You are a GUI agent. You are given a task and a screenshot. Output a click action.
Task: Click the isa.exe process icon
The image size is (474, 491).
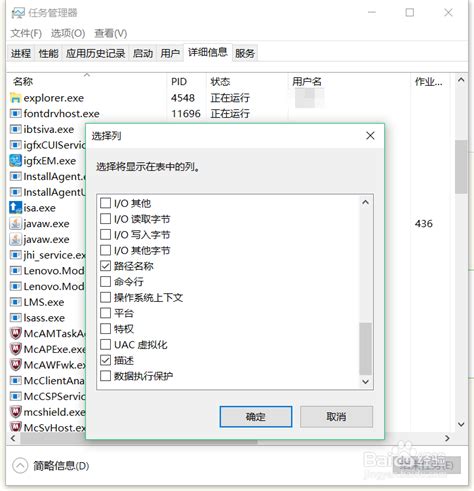click(x=15, y=208)
